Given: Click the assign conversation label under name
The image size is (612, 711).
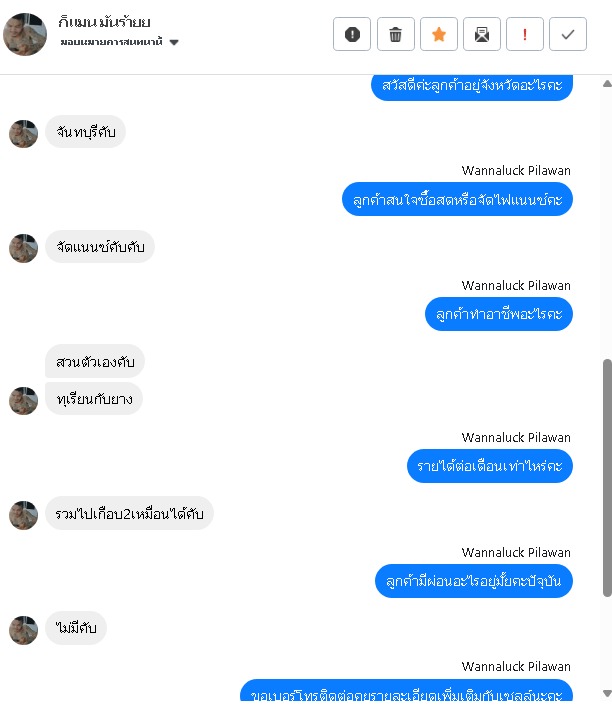Looking at the screenshot, I should (x=112, y=42).
